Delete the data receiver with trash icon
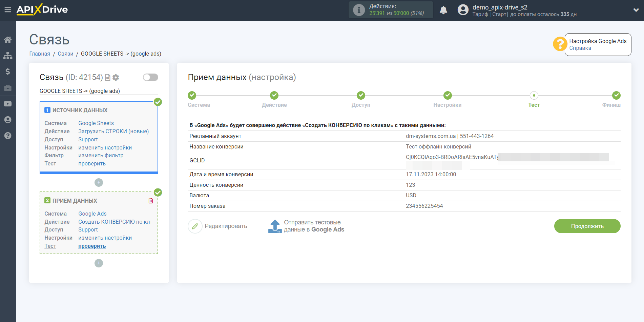The height and width of the screenshot is (322, 644). click(x=151, y=201)
